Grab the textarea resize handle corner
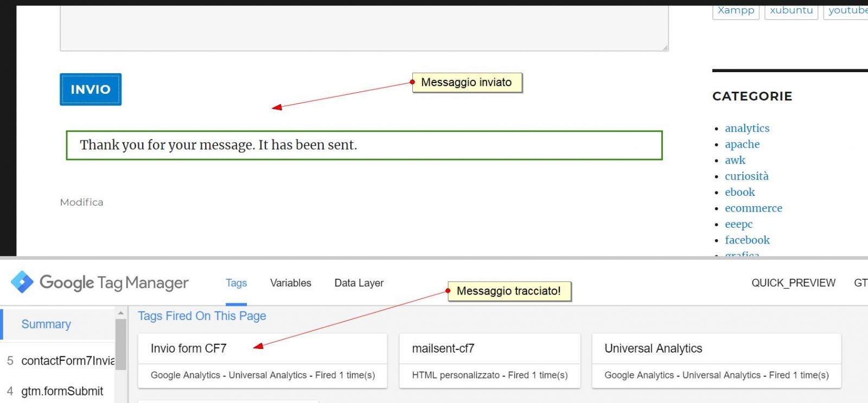 coord(665,48)
